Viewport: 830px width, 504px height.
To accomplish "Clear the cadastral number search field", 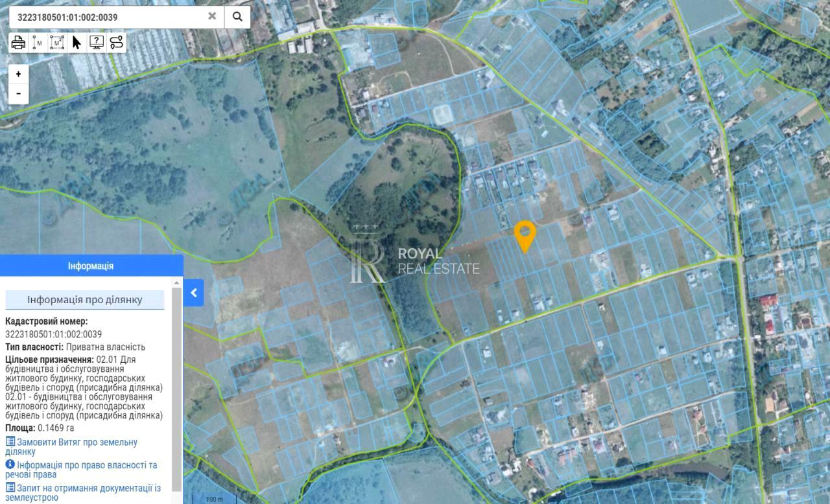I will tap(212, 17).
